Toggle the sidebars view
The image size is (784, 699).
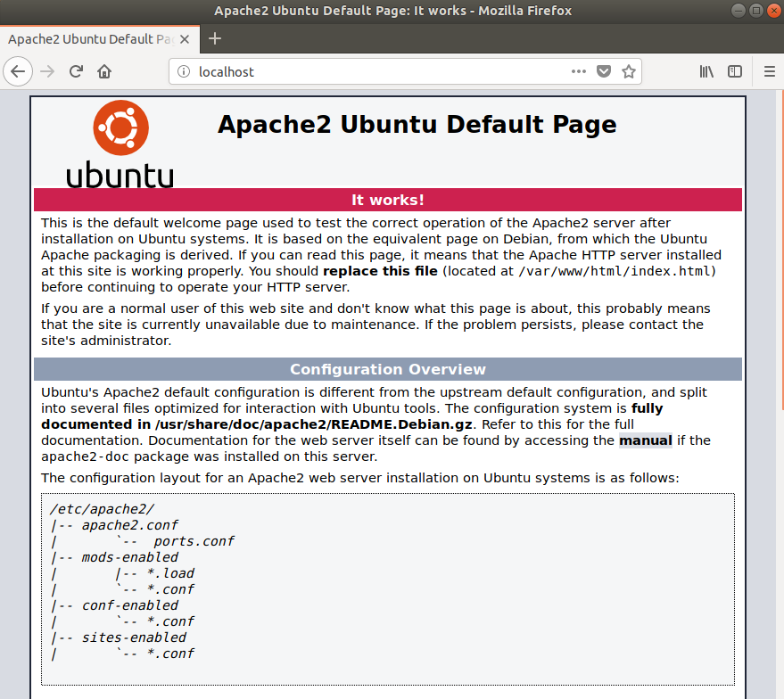[735, 71]
